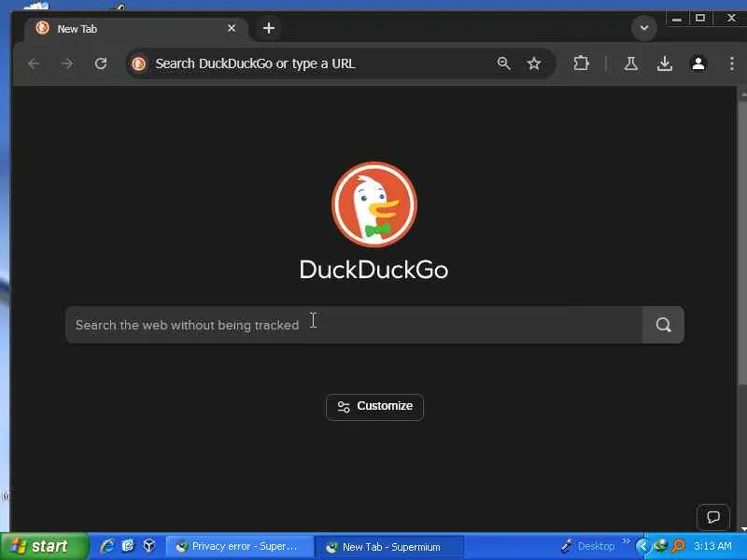Viewport: 747px width, 560px height.
Task: Minimize the browser window
Action: point(677,18)
